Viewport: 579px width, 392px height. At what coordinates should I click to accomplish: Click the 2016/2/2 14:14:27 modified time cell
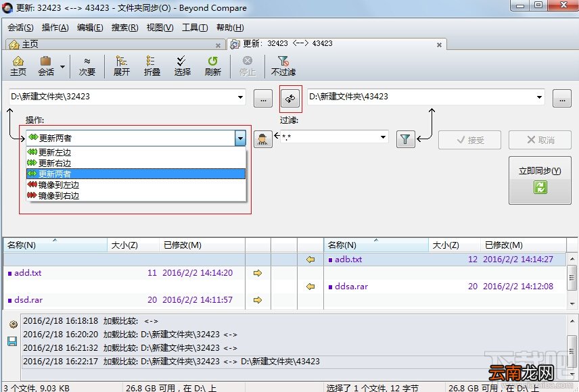(x=518, y=260)
